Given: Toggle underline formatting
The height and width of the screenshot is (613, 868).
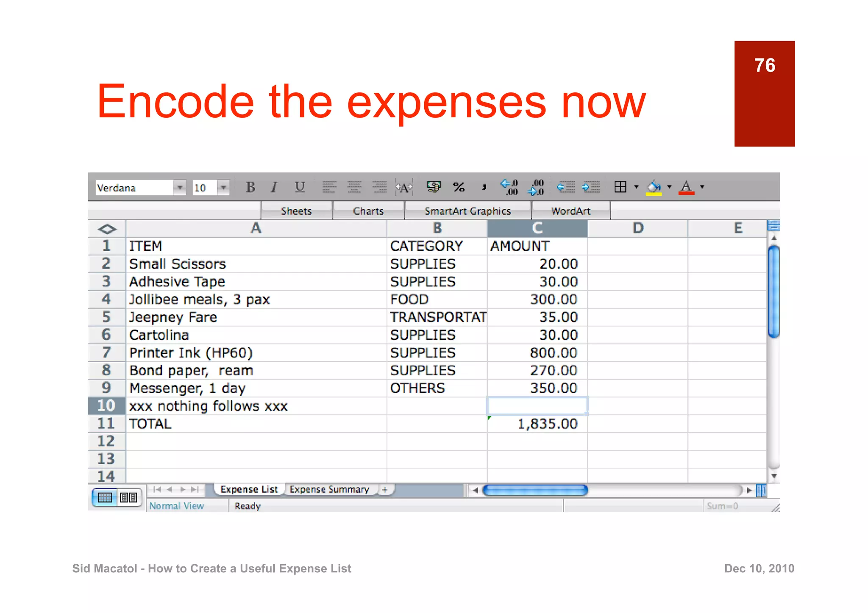Looking at the screenshot, I should (x=300, y=187).
